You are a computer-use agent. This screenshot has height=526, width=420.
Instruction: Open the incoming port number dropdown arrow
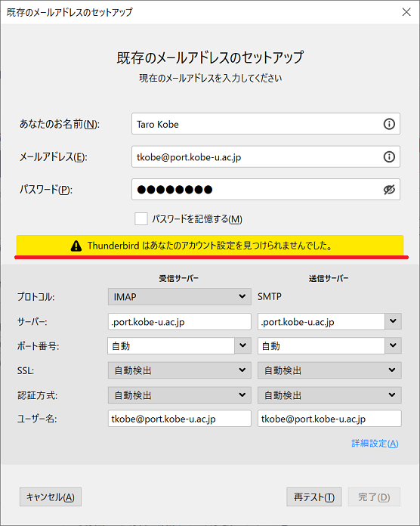click(x=242, y=345)
